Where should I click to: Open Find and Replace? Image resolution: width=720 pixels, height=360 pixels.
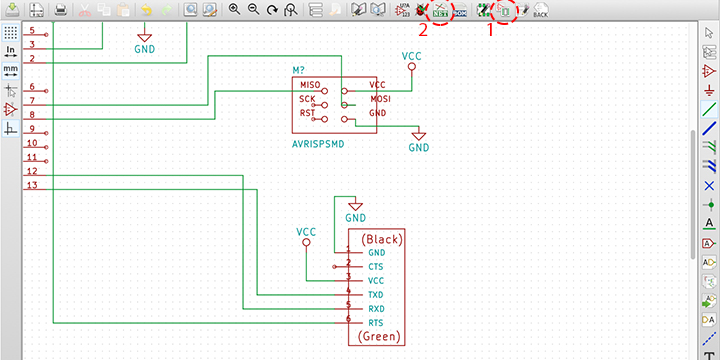(209, 9)
